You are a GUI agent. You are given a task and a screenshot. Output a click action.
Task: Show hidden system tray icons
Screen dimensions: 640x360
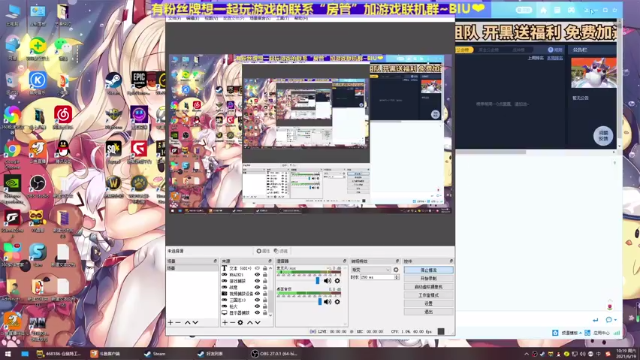[526, 354]
